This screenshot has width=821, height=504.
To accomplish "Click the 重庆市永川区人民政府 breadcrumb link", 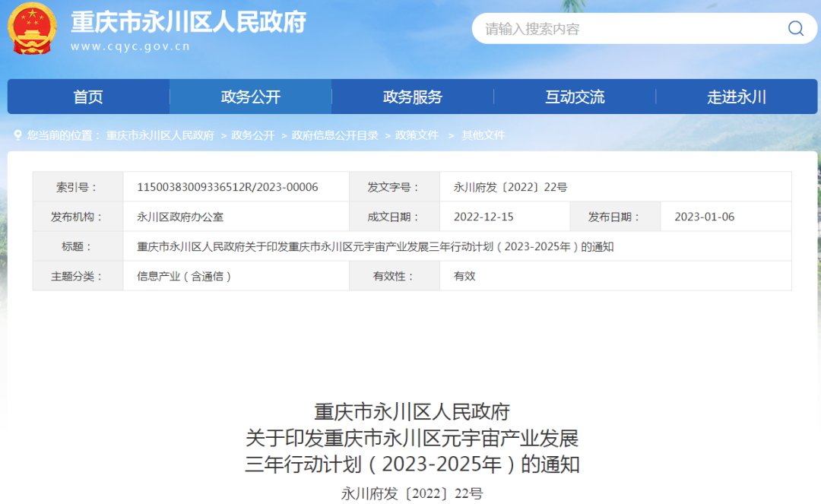I will coord(160,135).
